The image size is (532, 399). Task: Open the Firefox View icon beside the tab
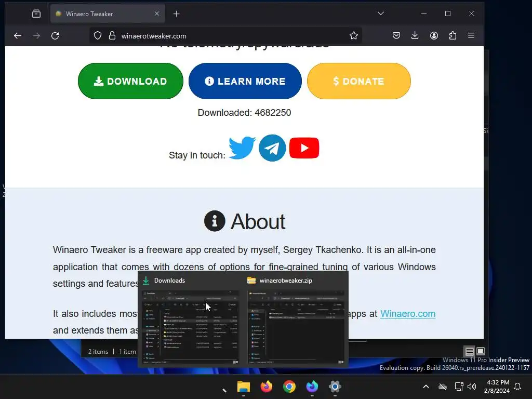tap(36, 14)
